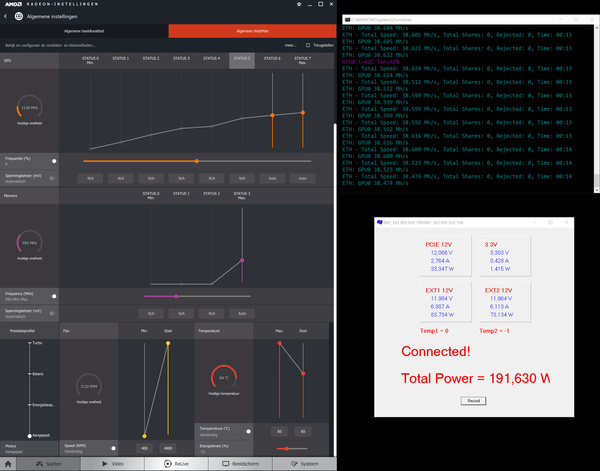Open the Beeldscherm section
Screen dimensions: 600x471
[240, 464]
